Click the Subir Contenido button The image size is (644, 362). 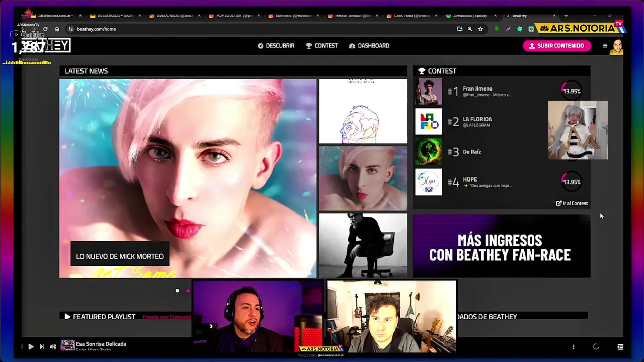click(556, 46)
